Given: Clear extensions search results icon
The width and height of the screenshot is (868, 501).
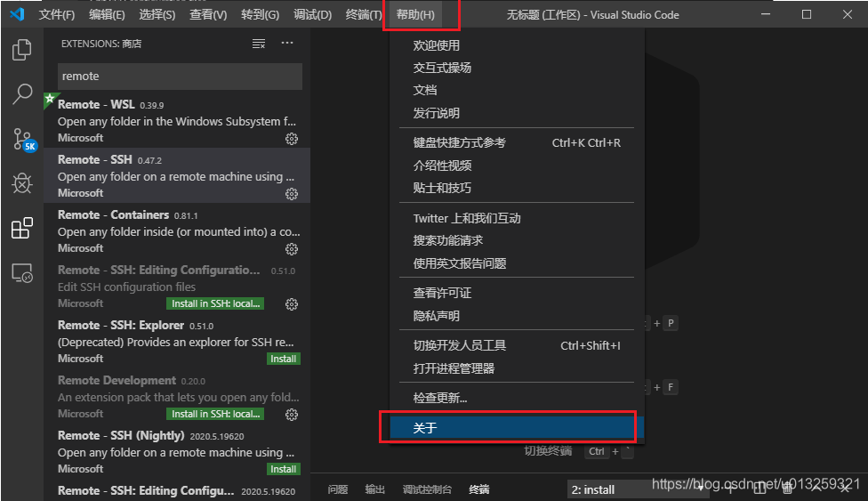Looking at the screenshot, I should pyautogui.click(x=259, y=44).
